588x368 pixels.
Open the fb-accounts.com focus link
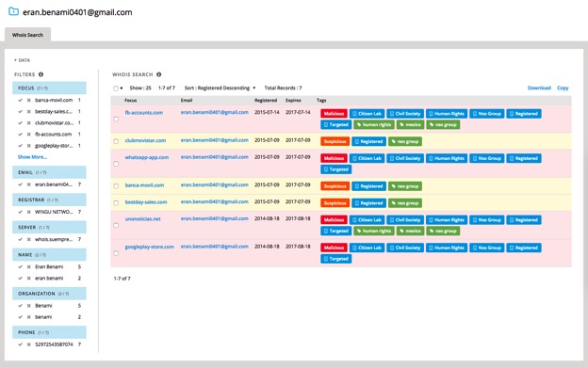click(x=144, y=112)
